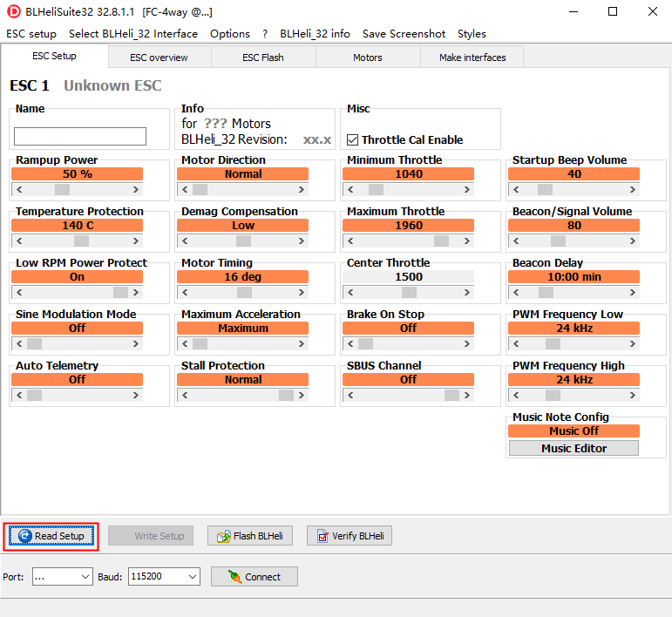The height and width of the screenshot is (617, 672).
Task: Click the Read Setup button
Action: point(51,536)
